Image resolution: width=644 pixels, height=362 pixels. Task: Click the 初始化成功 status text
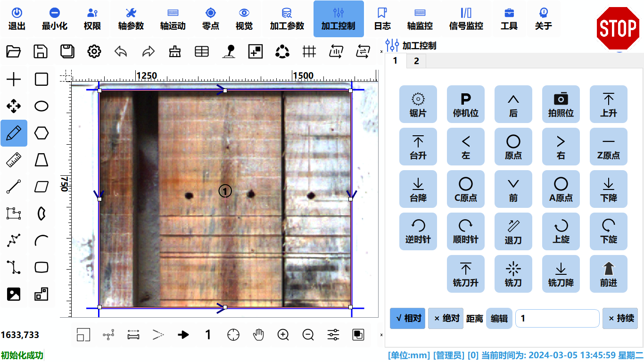22,355
